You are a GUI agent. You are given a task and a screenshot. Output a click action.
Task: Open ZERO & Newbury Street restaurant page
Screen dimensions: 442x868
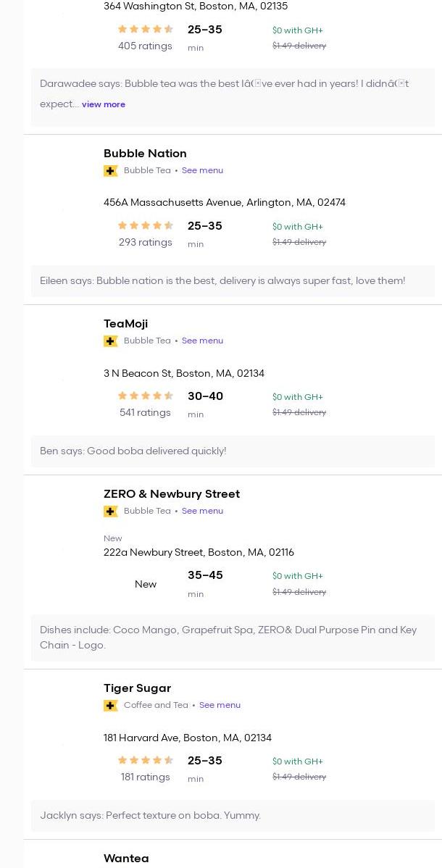point(171,494)
